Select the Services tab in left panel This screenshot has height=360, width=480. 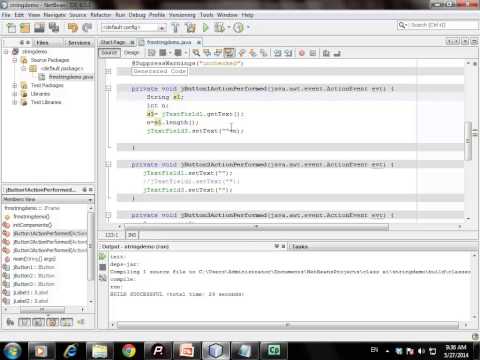pyautogui.click(x=79, y=43)
